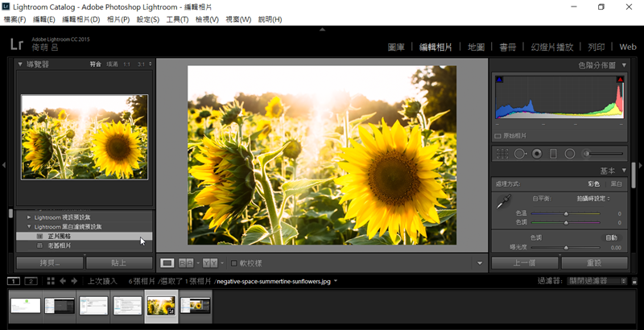The image size is (644, 330).
Task: Pick the Graduated Filter tool
Action: tap(553, 153)
